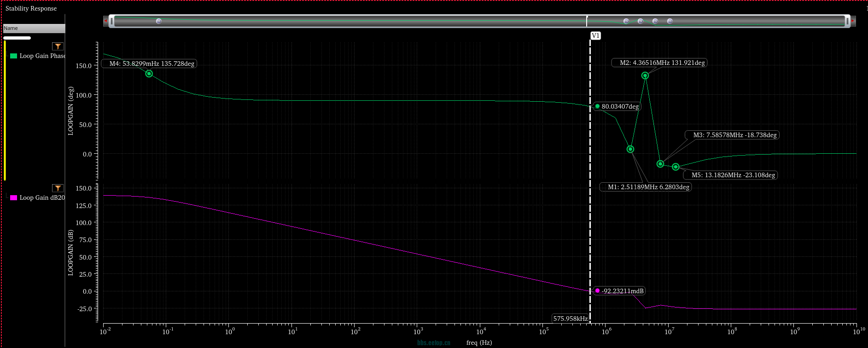Click the LOOPGAIN (dB) y-axis label
Viewport: 868px width, 348px height.
tap(71, 253)
